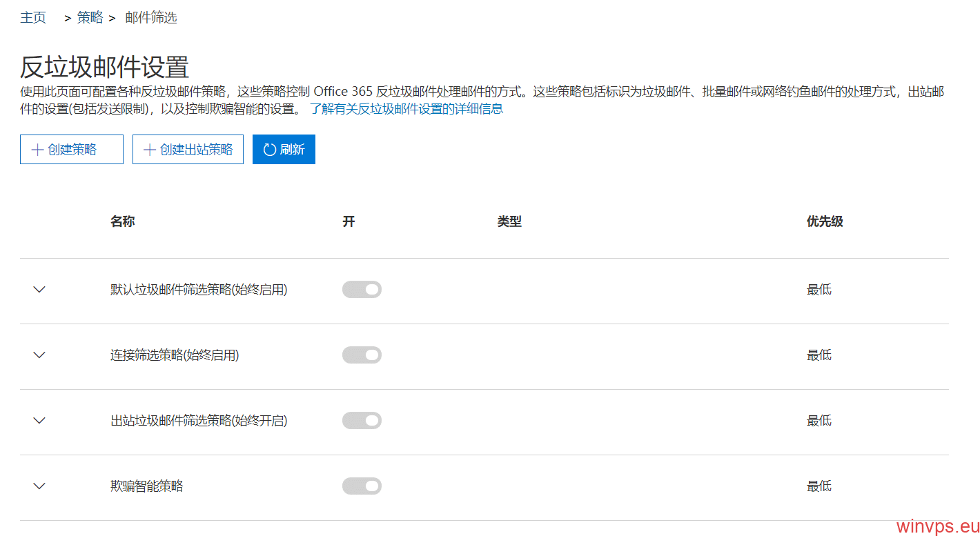Toggle the 欺骗智能策略 switch
Image resolution: width=980 pixels, height=536 pixels.
[362, 486]
